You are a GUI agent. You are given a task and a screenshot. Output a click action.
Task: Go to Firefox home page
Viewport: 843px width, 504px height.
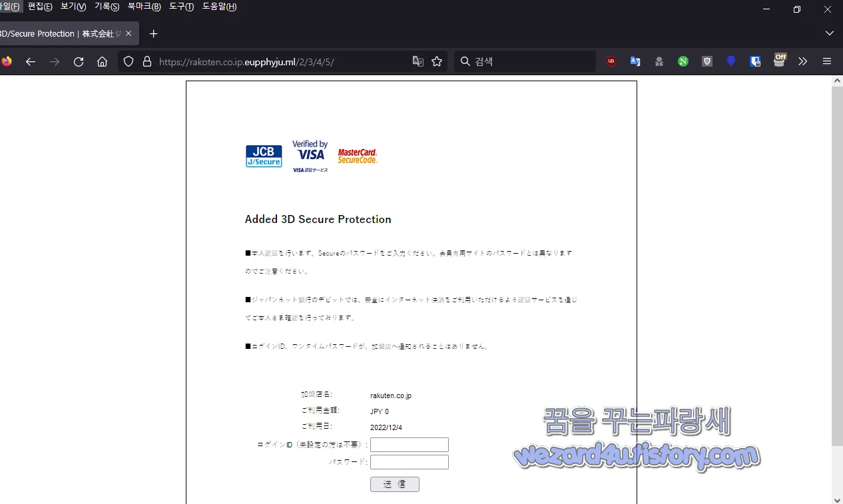coord(102,61)
